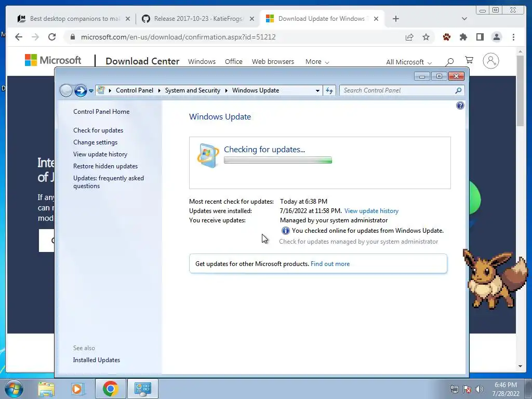This screenshot has width=532, height=399.
Task: Toggle Chrome side panel icon
Action: 480,37
